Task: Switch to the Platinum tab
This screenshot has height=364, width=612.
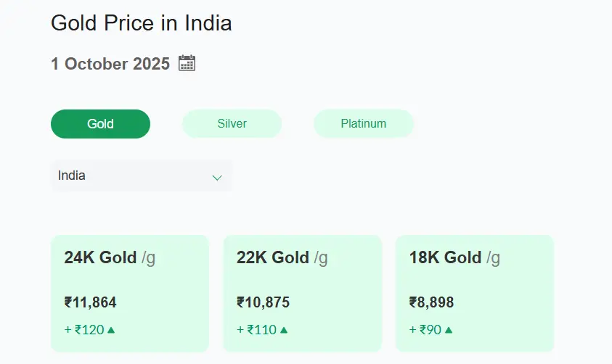Action: coord(363,124)
